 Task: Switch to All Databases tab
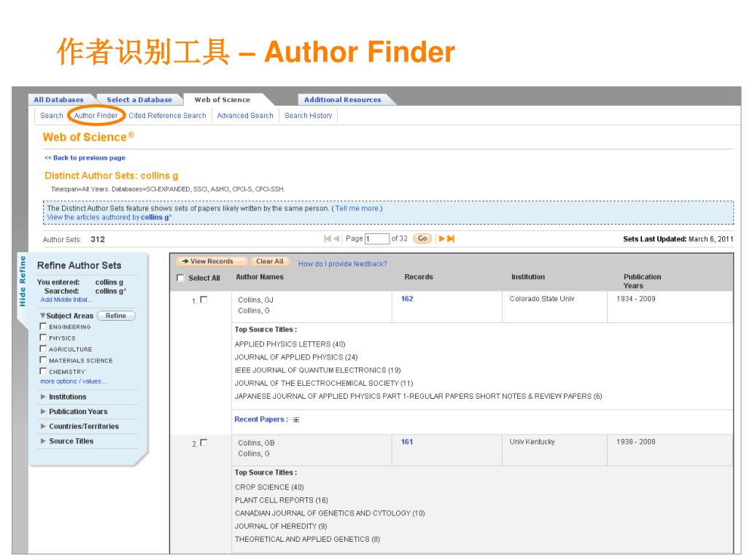pos(59,99)
